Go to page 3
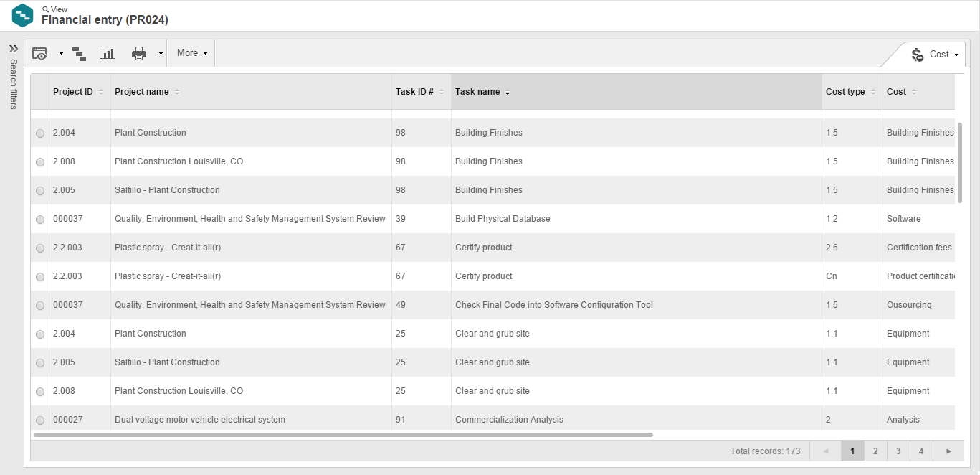The height and width of the screenshot is (475, 980). 898,451
